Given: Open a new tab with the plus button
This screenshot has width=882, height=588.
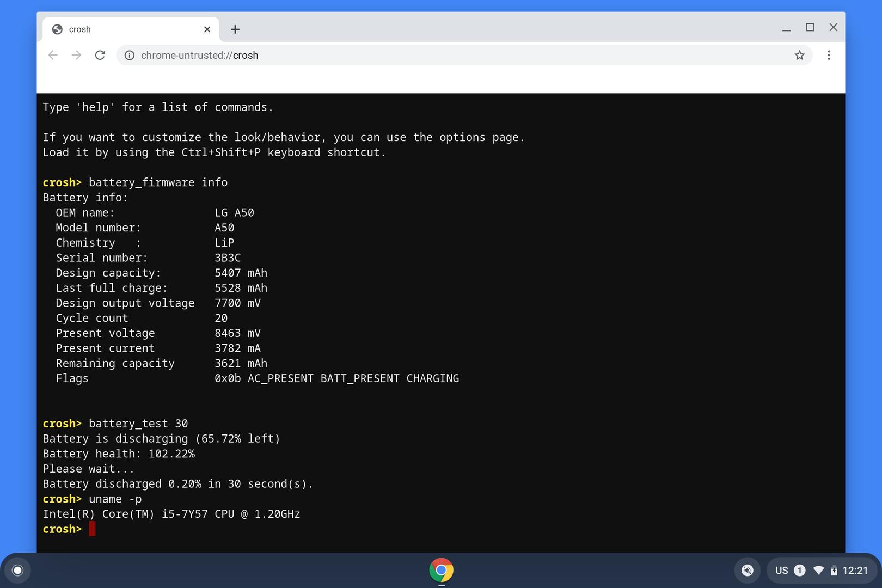Looking at the screenshot, I should [235, 29].
